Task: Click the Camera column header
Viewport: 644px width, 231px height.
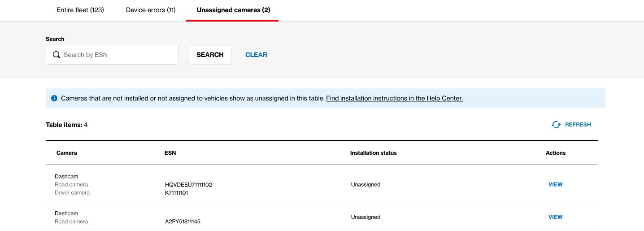Action: coord(67,153)
